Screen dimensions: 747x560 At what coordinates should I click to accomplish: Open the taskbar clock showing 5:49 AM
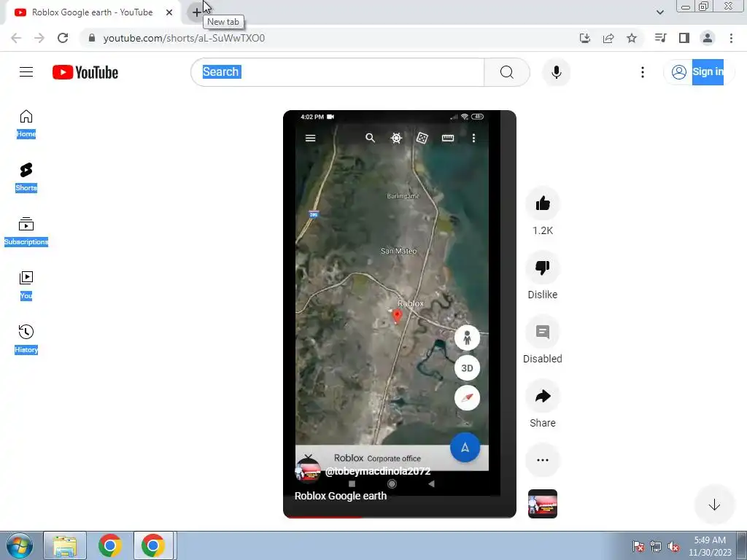click(x=710, y=545)
